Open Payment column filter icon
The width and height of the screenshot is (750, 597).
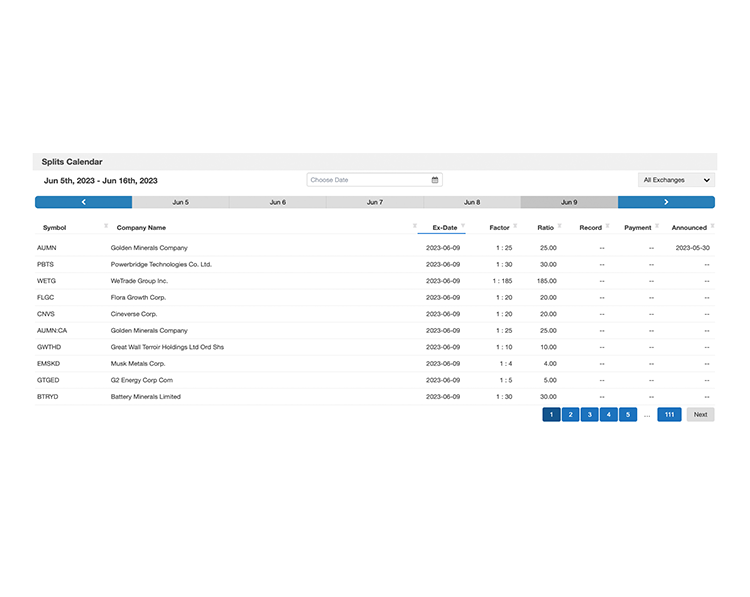pyautogui.click(x=657, y=227)
